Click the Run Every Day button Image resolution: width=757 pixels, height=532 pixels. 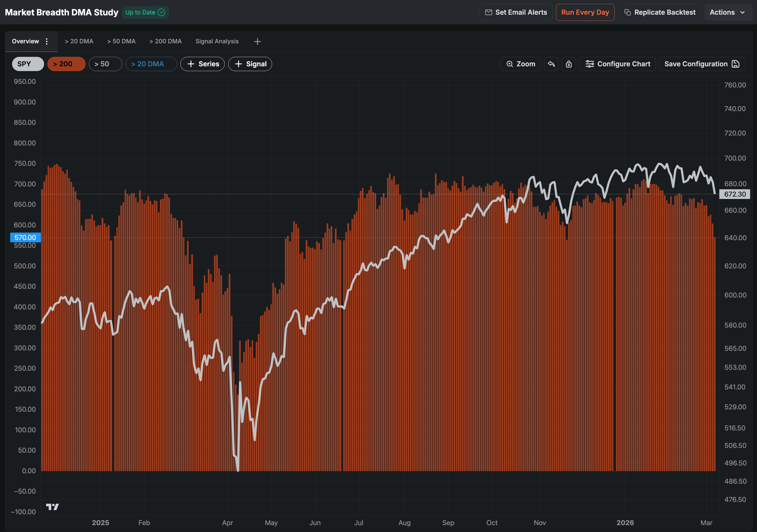coord(585,12)
